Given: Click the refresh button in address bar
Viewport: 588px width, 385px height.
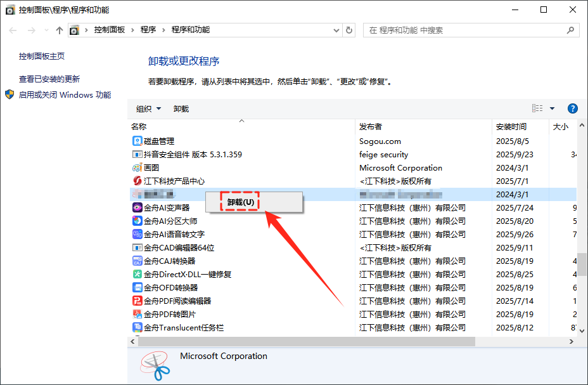Looking at the screenshot, I should pyautogui.click(x=349, y=30).
